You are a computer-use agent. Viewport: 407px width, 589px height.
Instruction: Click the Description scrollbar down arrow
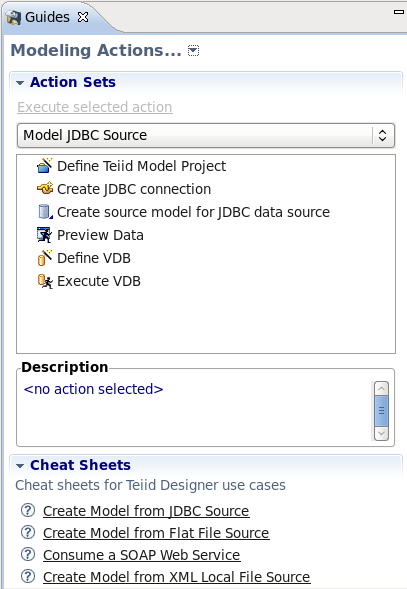(x=381, y=433)
